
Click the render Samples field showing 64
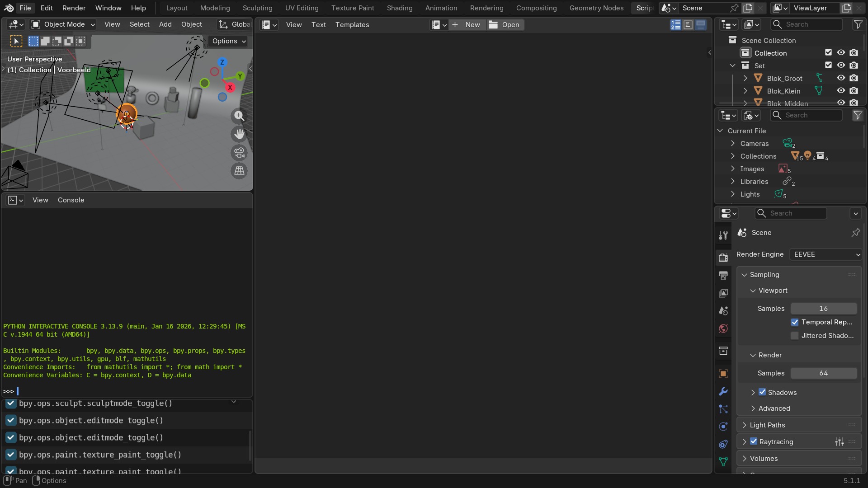823,373
